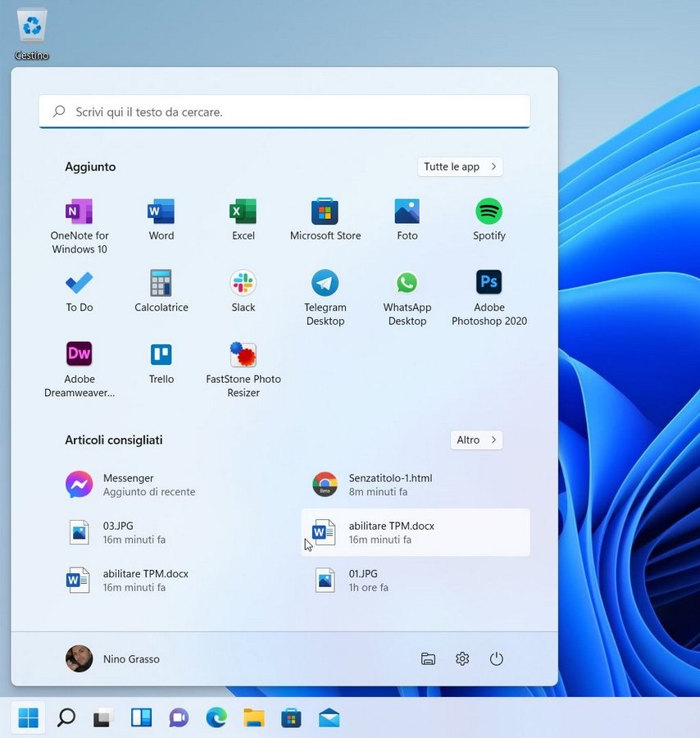
Task: Open Adobe Dreamweaver app
Action: coord(80,355)
